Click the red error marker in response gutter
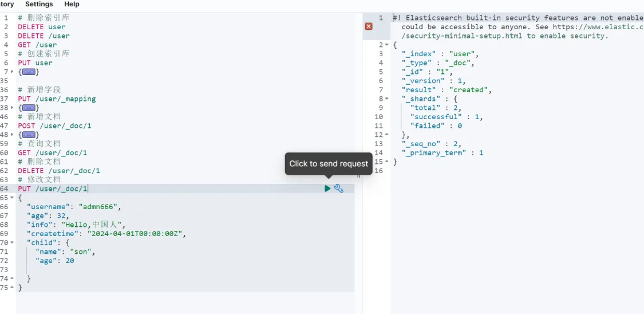 point(369,26)
